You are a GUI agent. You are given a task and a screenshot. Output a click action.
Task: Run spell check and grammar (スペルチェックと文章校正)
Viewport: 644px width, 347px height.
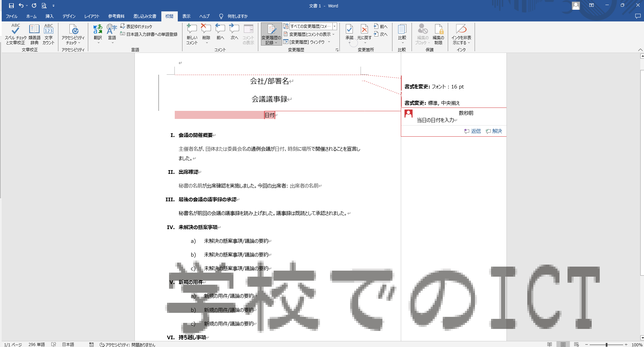click(15, 34)
